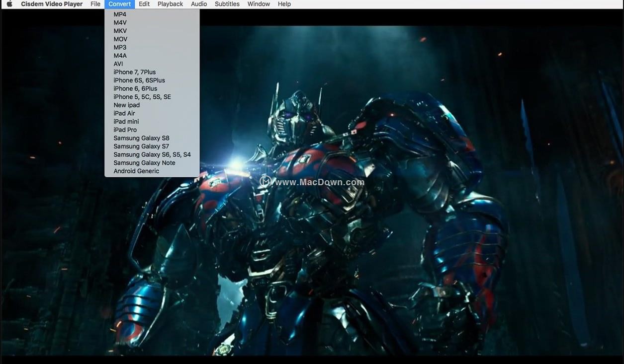Open the Playback menu
This screenshot has width=624, height=364.
coord(170,4)
